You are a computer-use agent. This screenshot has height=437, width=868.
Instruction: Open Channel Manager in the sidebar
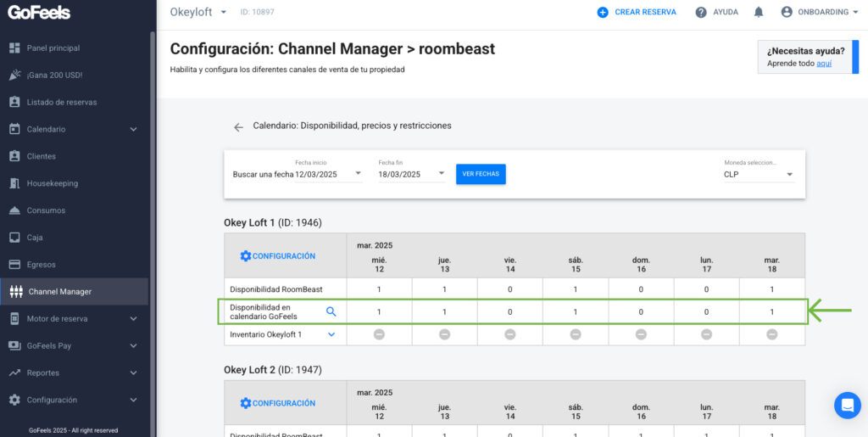[59, 292]
